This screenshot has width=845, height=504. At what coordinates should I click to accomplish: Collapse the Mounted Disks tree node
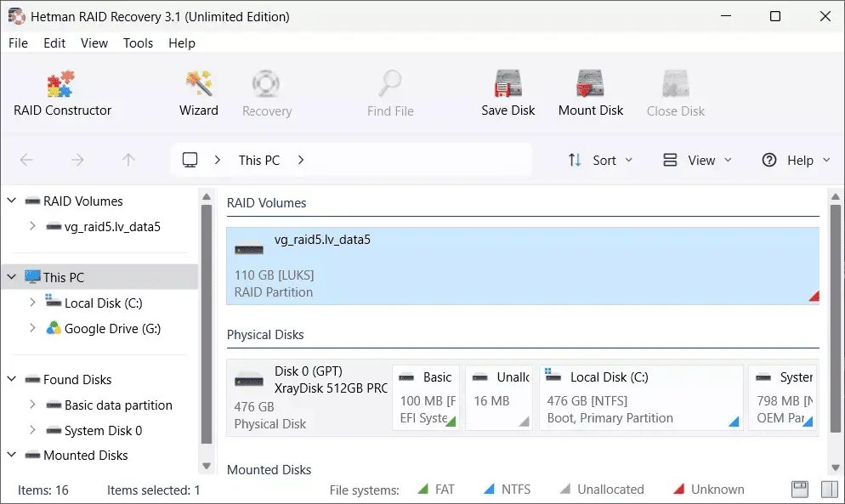pos(11,455)
